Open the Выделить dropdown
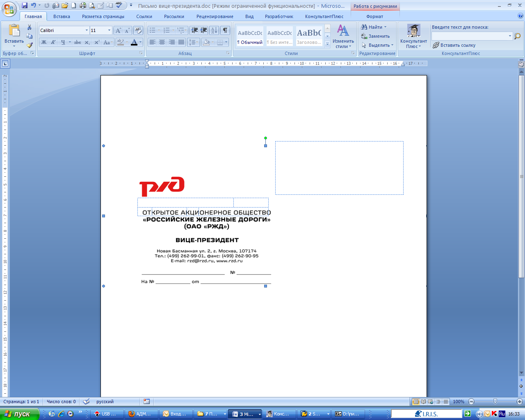This screenshot has height=420, width=525. [378, 45]
